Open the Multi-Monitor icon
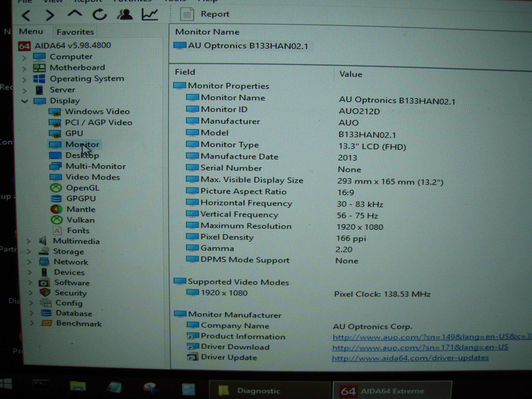The height and width of the screenshot is (399, 532). (x=56, y=166)
